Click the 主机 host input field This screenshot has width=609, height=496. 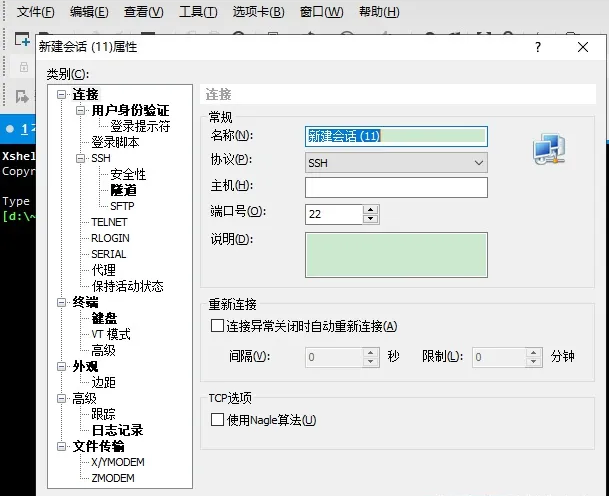396,187
